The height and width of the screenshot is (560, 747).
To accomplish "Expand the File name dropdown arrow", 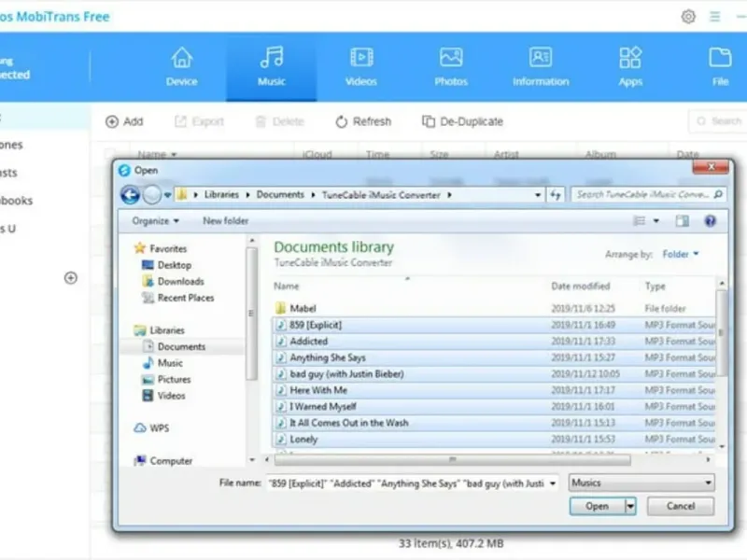I will click(553, 483).
